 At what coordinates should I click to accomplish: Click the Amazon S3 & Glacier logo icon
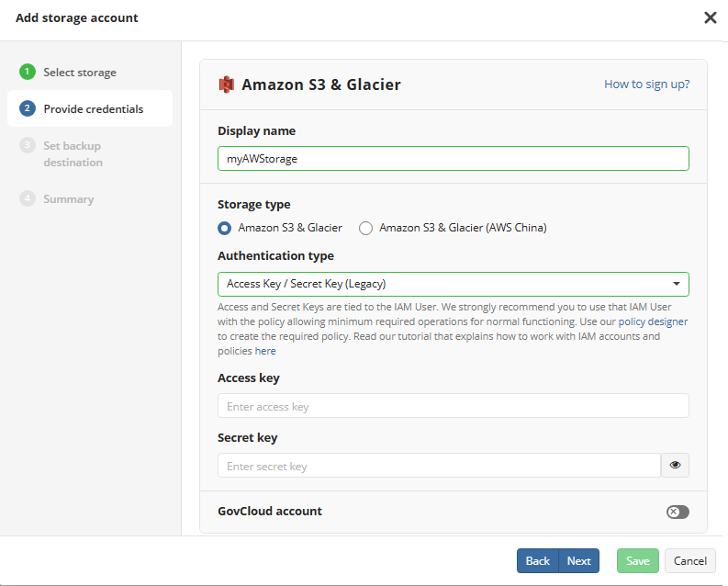point(226,85)
